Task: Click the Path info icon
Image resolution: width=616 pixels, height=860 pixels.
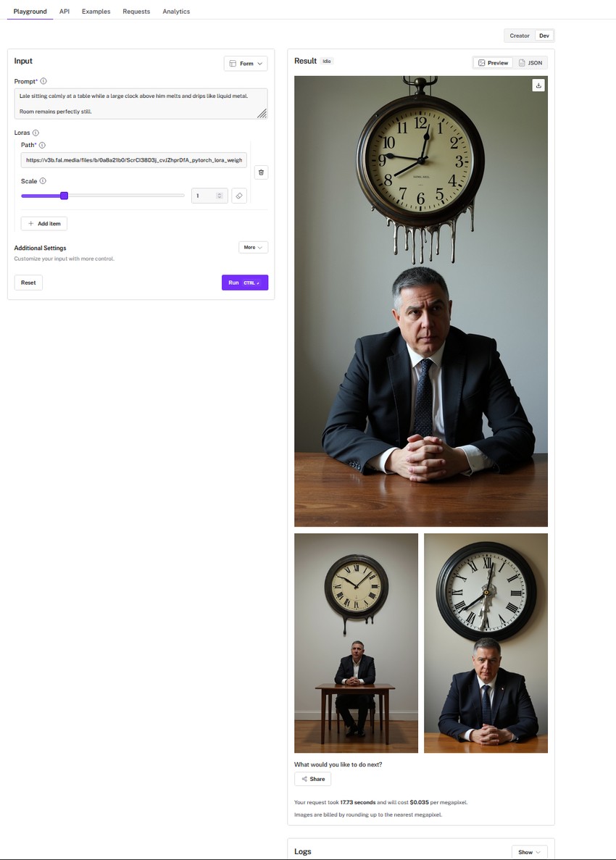Action: pos(42,146)
